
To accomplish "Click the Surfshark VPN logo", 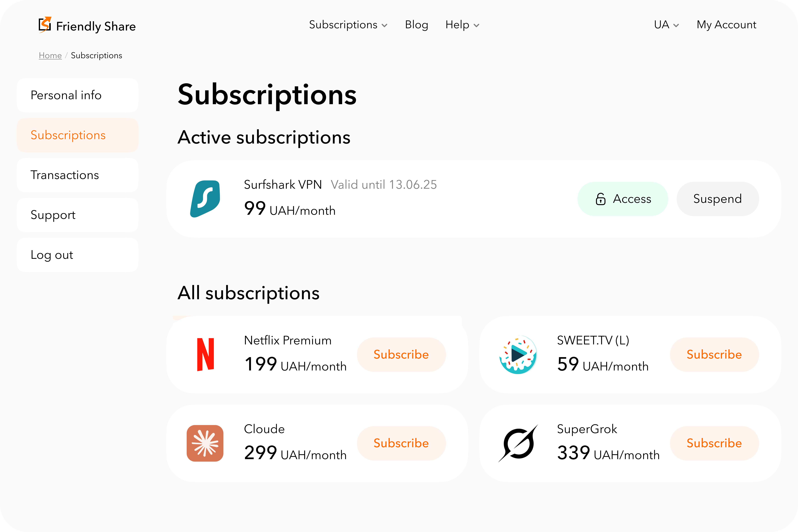I will click(205, 199).
